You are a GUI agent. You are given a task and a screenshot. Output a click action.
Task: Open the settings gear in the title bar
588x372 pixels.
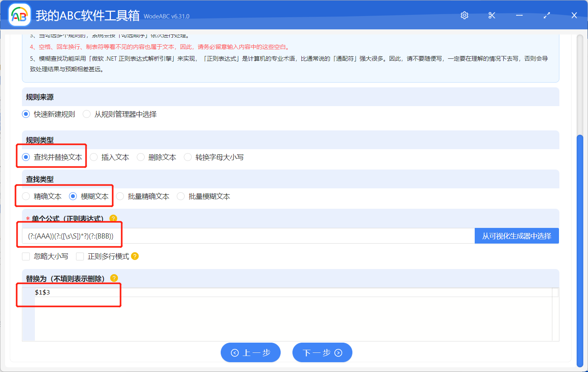(464, 15)
